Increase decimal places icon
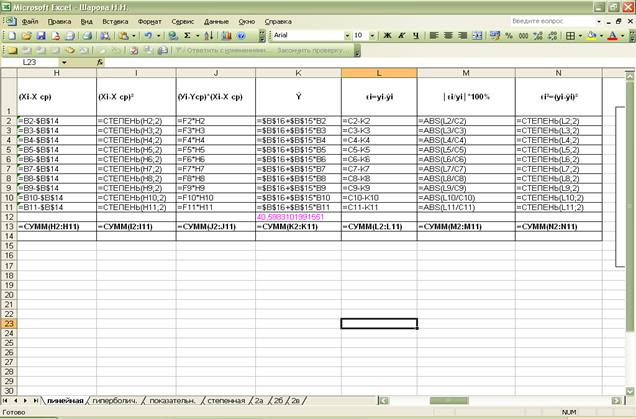 (538, 36)
